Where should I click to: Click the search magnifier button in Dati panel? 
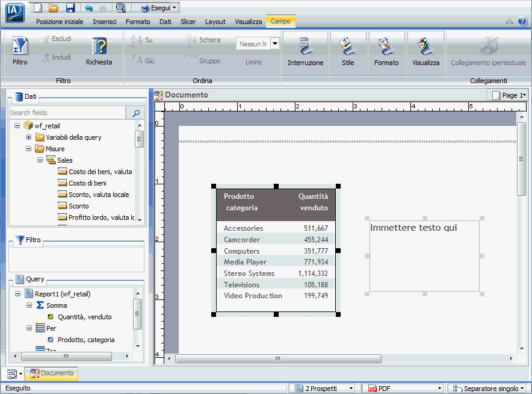pyautogui.click(x=136, y=113)
